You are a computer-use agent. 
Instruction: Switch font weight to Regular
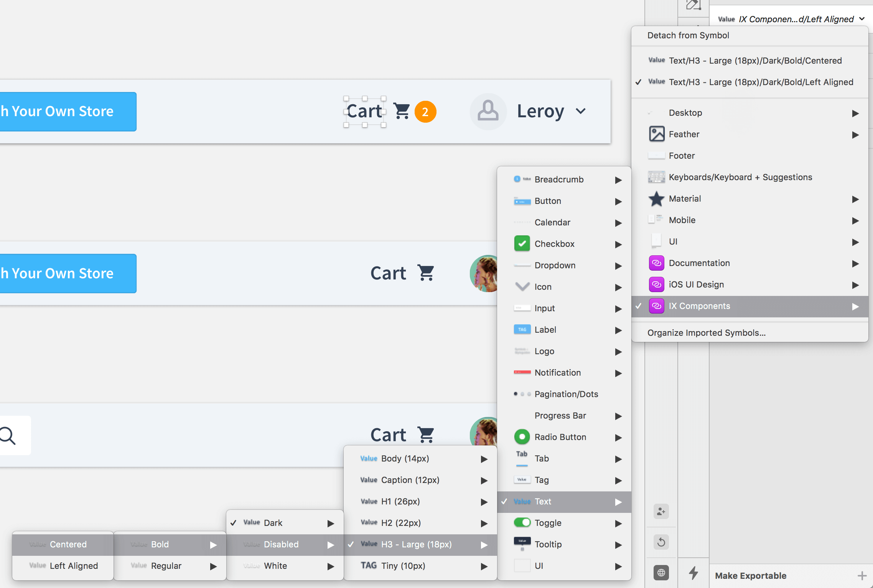tap(166, 565)
